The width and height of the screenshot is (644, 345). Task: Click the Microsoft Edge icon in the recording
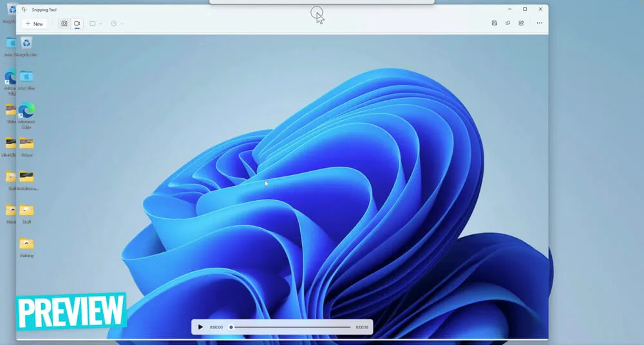click(26, 111)
